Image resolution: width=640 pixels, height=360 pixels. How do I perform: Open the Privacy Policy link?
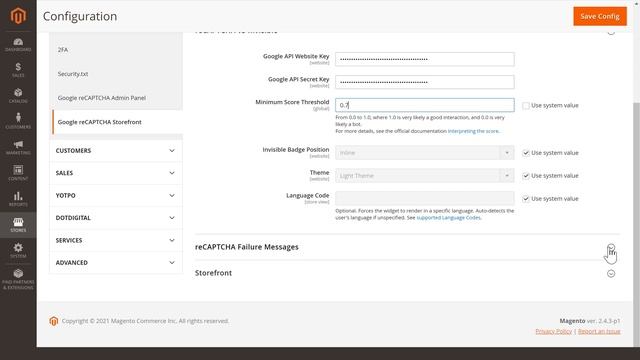tap(553, 331)
